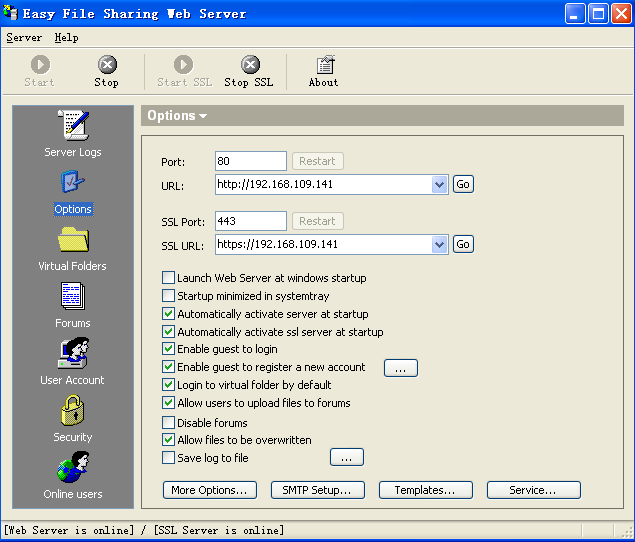Click ellipsis button beside Save log to file
The height and width of the screenshot is (542, 635).
347,457
